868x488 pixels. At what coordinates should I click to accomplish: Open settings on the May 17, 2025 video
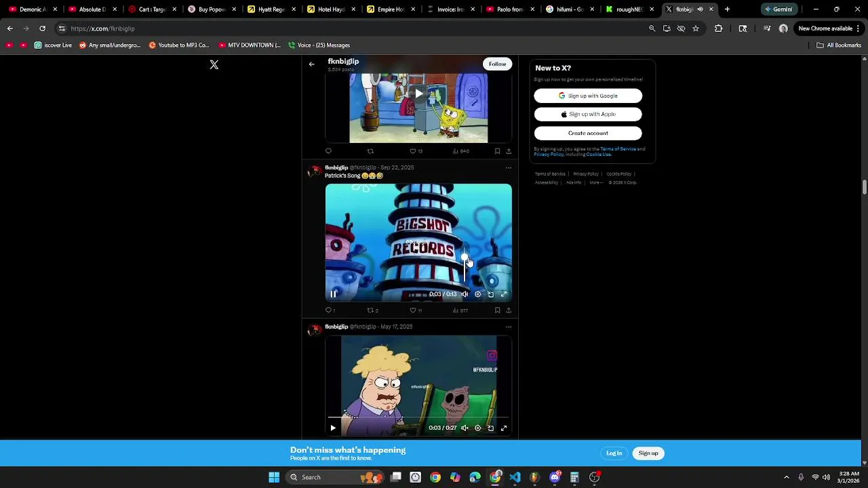[477, 428]
